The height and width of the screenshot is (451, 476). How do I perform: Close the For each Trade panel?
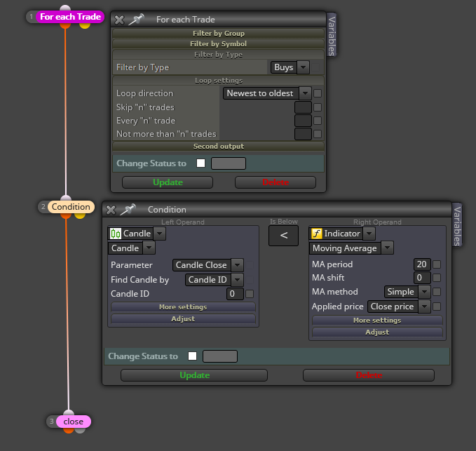coord(119,20)
